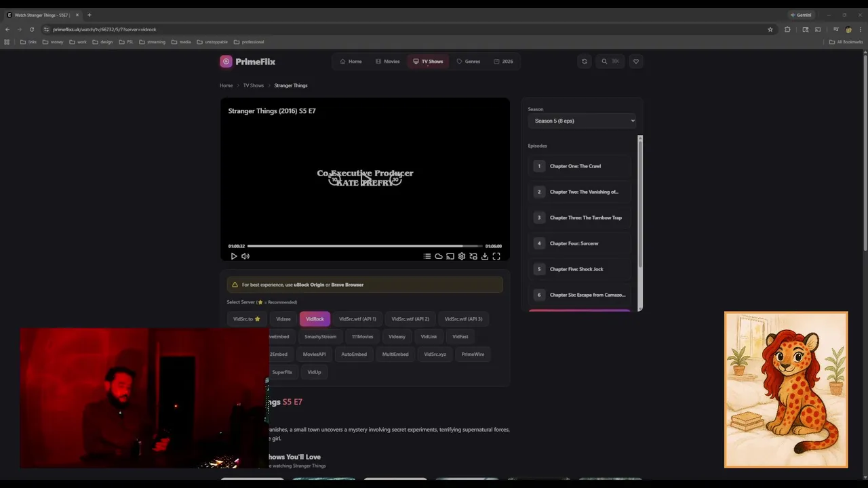Cast video using player cast icon
Screen dimensions: 868x488
450,256
